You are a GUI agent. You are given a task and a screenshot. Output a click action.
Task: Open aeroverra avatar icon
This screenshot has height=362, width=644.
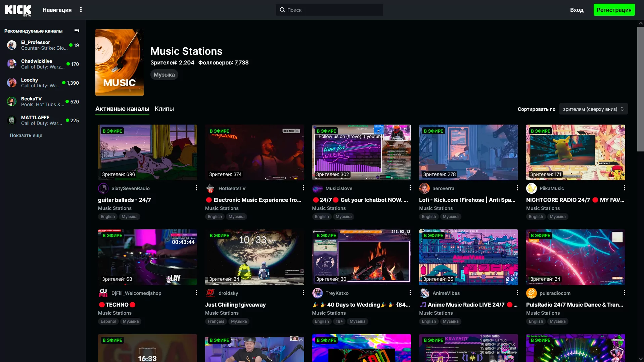pos(424,188)
